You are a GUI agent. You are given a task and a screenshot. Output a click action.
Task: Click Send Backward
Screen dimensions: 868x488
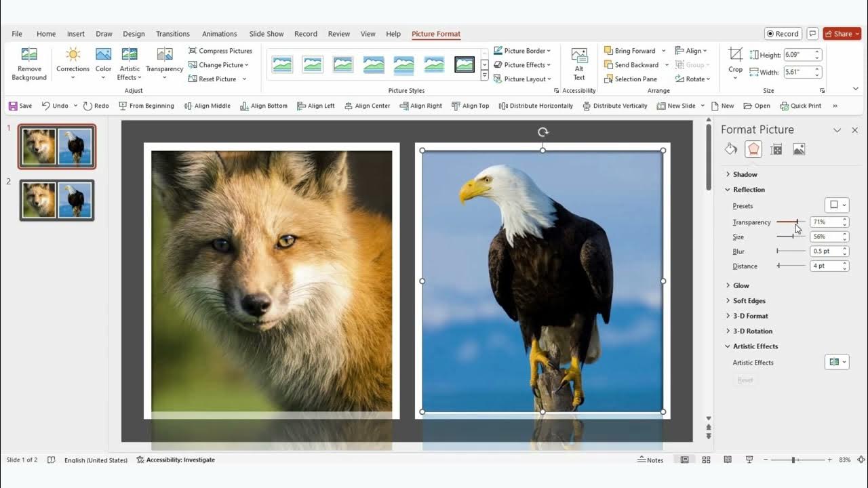click(631, 65)
